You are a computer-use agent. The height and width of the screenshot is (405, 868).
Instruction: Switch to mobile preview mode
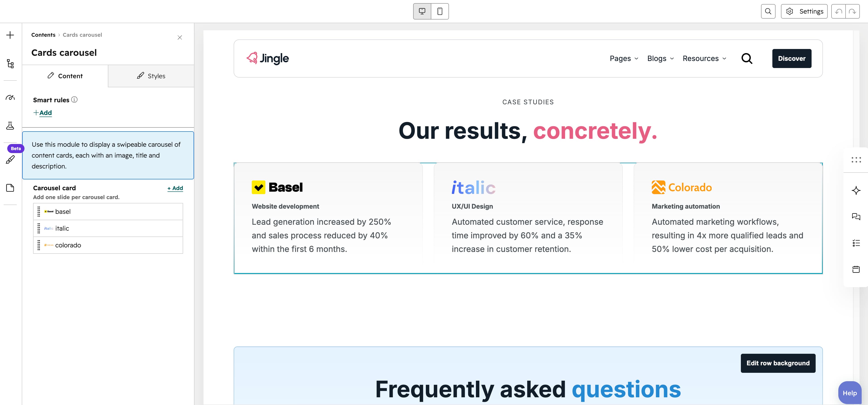(x=440, y=12)
